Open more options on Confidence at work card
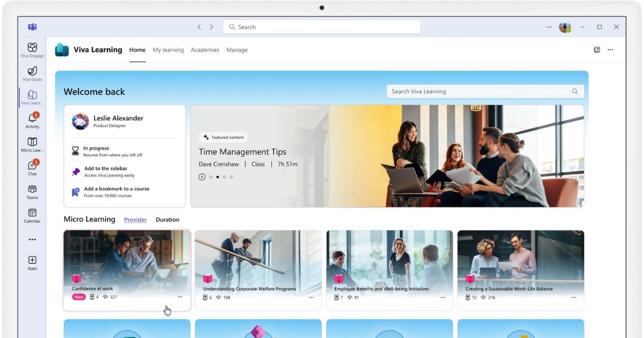Viewport: 644px width, 338px height. [x=180, y=297]
